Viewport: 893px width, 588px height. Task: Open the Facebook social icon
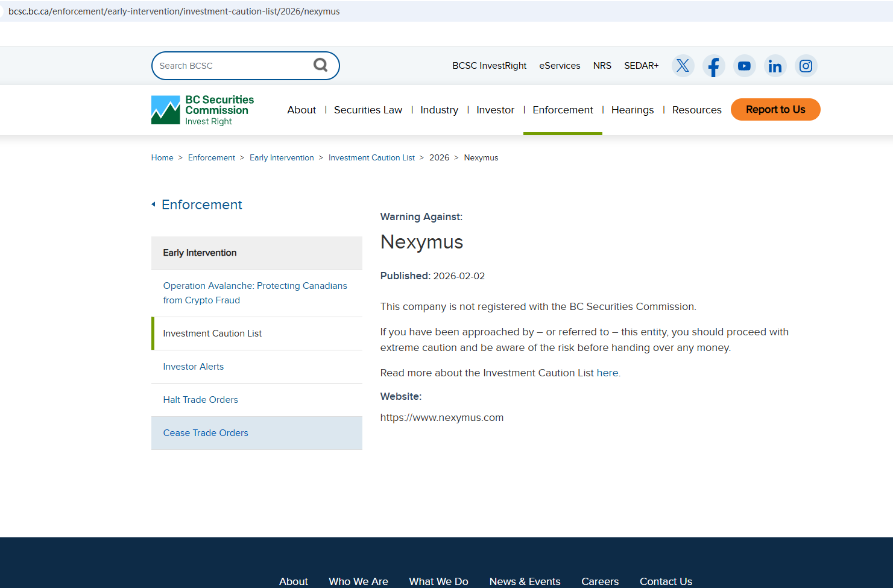713,66
